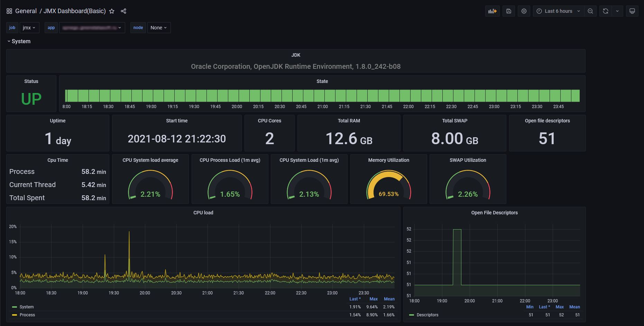Star the JMX Dashboard as favorite
Screen dimensions: 644x326
(x=112, y=11)
